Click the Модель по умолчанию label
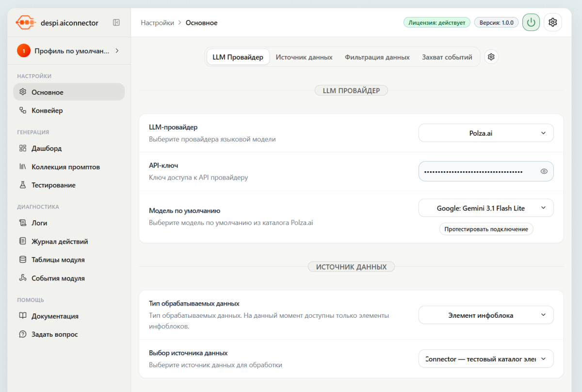This screenshot has width=582, height=392. click(x=184, y=211)
